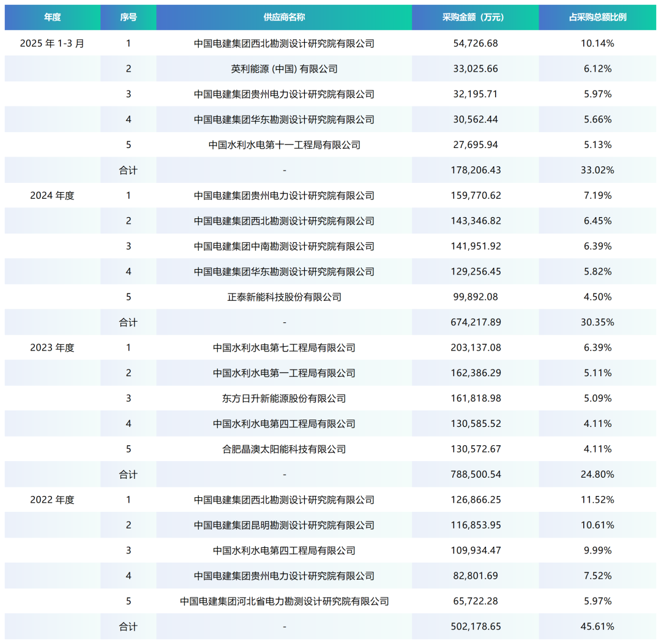This screenshot has width=661, height=644.
Task: Select amount value 54,726.68
Action: [476, 43]
